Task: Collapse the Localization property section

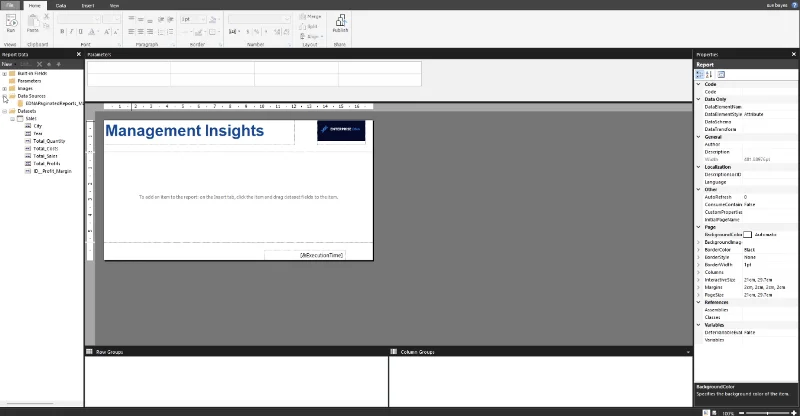Action: click(x=698, y=167)
